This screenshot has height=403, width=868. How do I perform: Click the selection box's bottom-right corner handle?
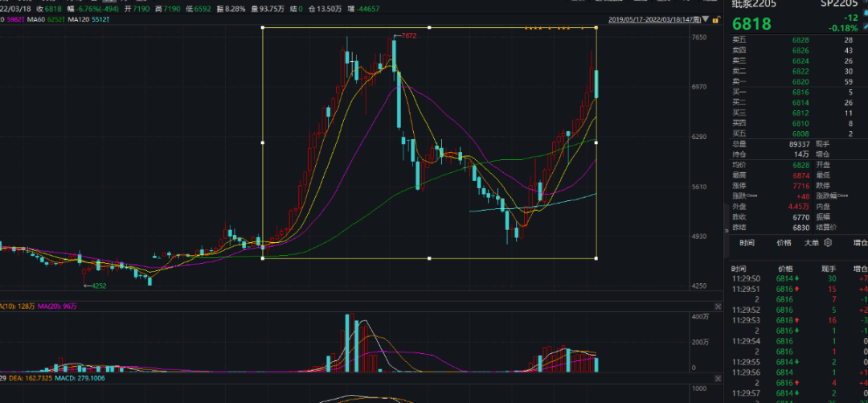click(596, 258)
